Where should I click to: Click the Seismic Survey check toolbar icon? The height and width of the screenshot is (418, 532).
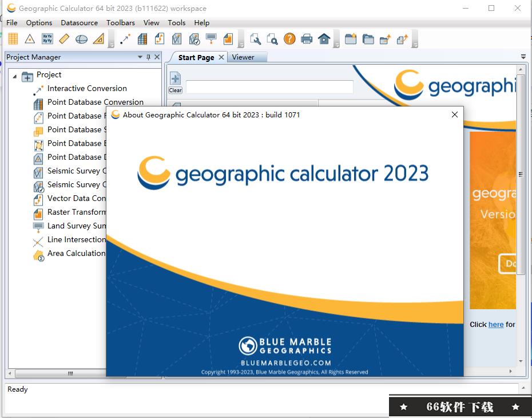coord(194,39)
